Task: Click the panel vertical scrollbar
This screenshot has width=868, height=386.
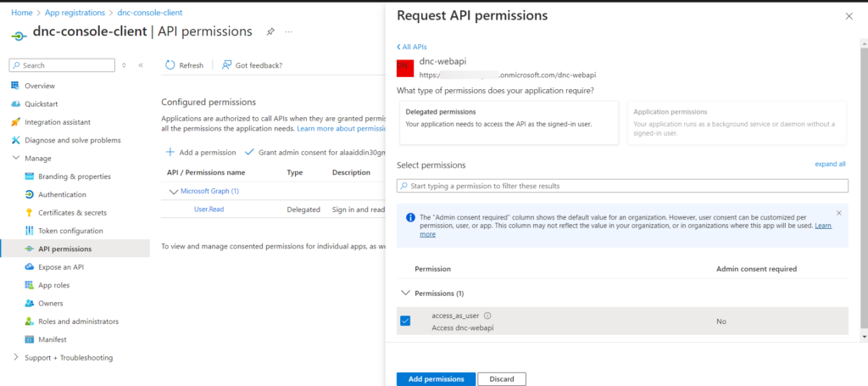Action: click(864, 188)
